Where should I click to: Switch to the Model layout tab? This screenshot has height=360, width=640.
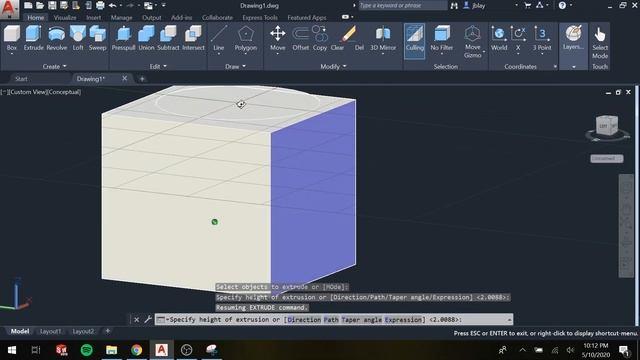[20, 331]
